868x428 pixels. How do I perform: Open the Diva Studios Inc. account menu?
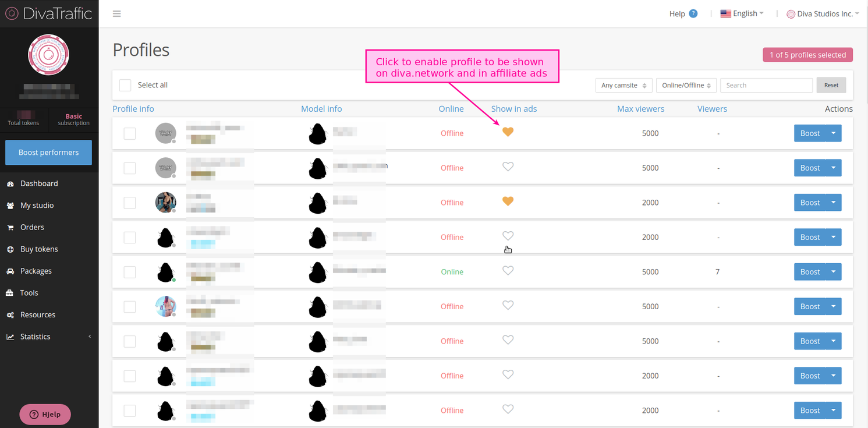[823, 14]
